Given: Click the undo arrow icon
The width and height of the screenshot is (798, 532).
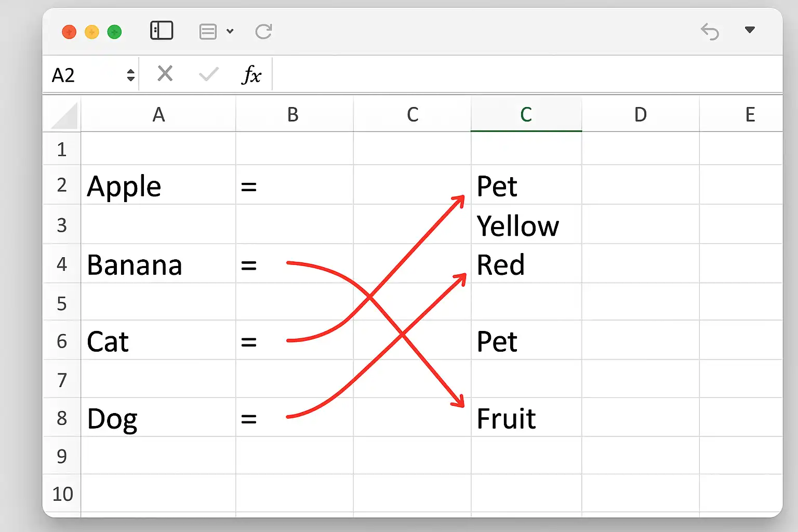Looking at the screenshot, I should (710, 32).
